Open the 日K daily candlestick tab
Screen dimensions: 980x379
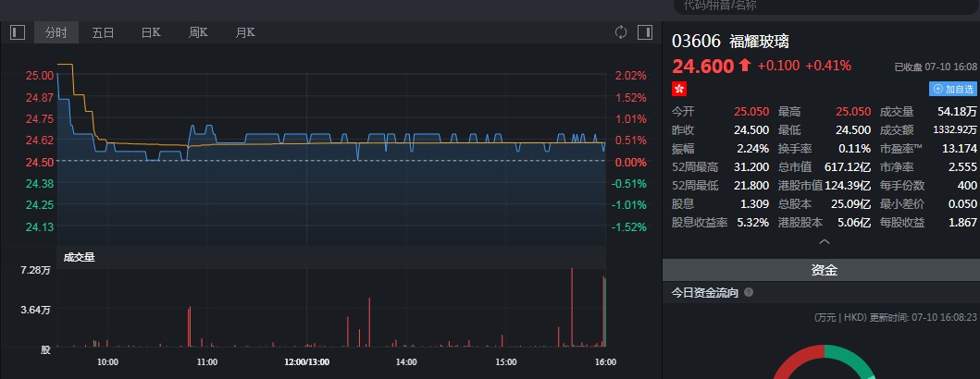151,32
